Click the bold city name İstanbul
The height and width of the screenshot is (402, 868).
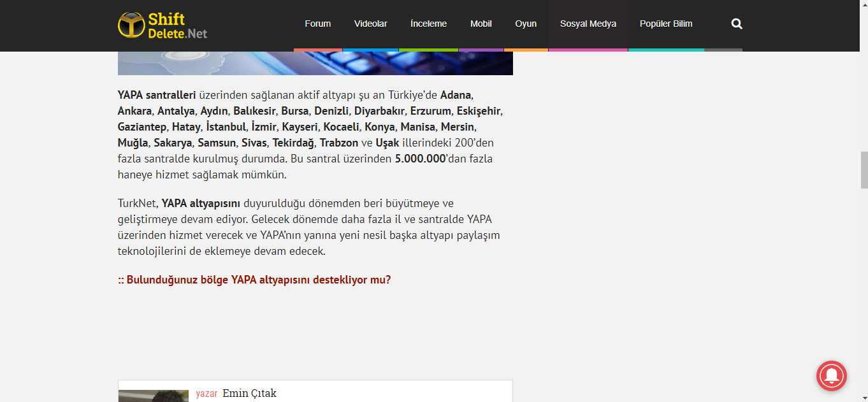pyautogui.click(x=226, y=127)
